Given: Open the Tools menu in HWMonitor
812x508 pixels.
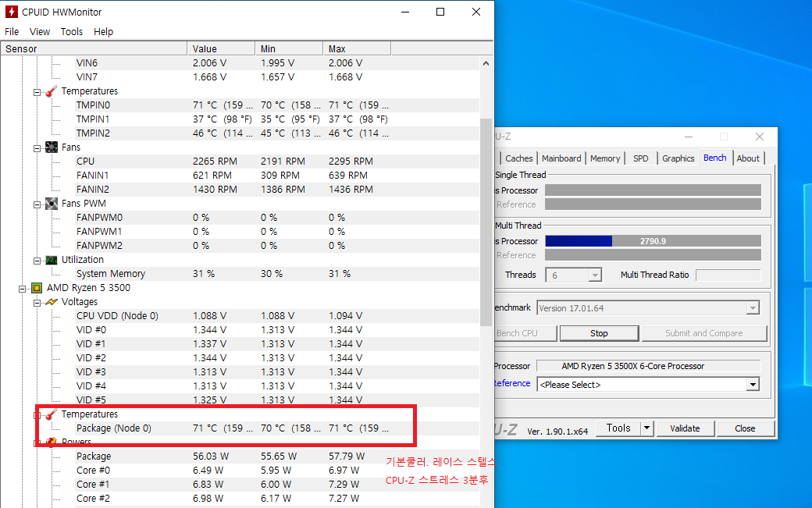Looking at the screenshot, I should (72, 31).
